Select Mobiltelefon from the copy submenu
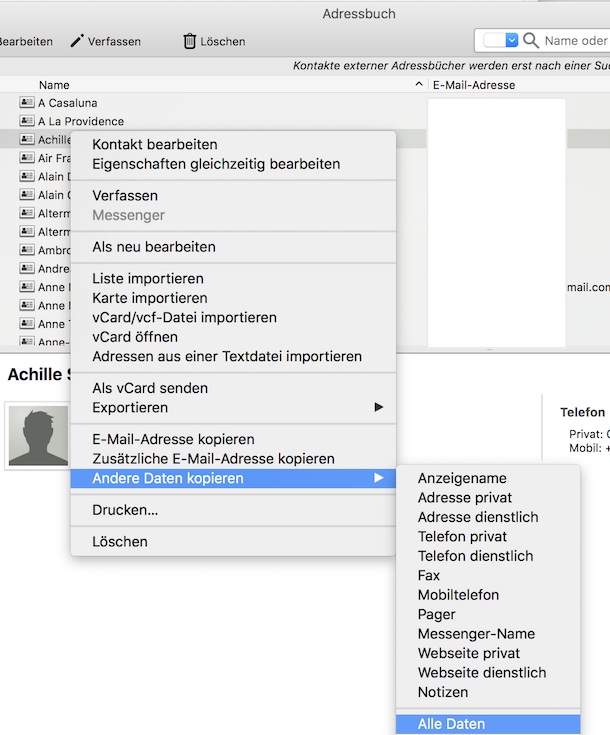This screenshot has width=610, height=735. click(458, 595)
